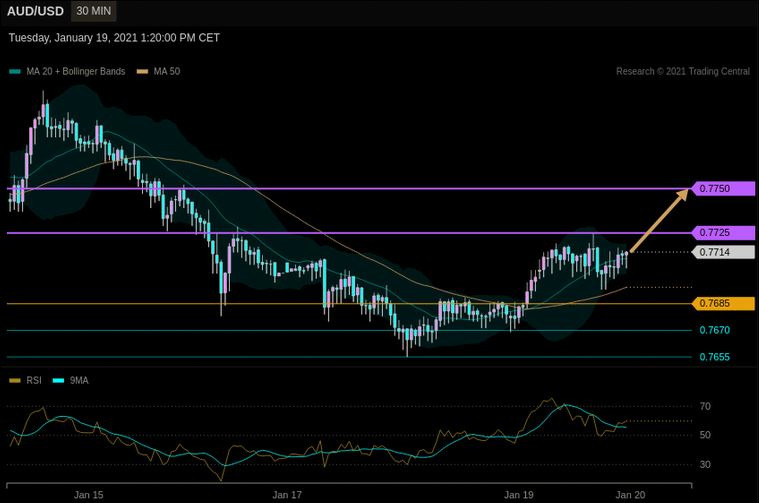
Task: Click the 'MA 20 + Bollinger Bands' legend label
Action: click(76, 72)
